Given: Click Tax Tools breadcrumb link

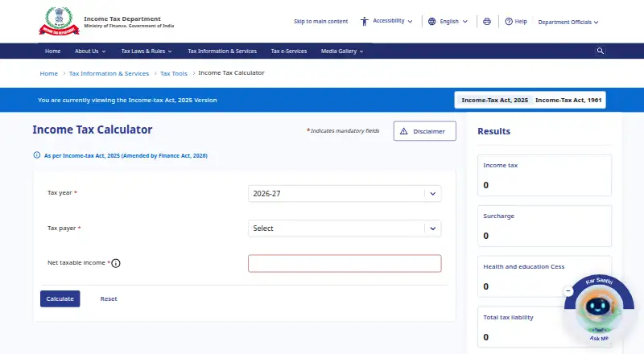Looking at the screenshot, I should [x=174, y=73].
